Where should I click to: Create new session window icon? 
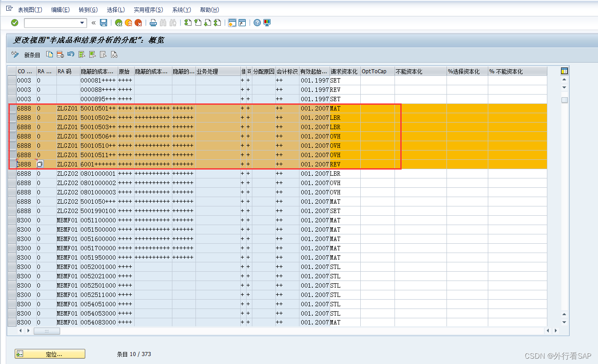[232, 23]
